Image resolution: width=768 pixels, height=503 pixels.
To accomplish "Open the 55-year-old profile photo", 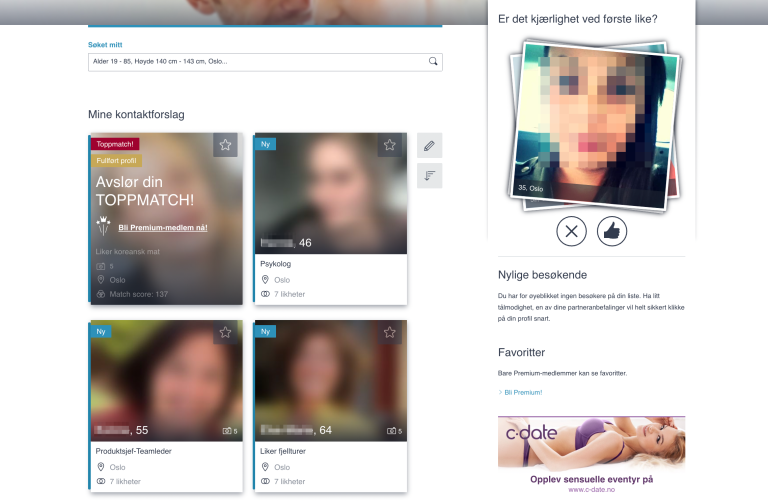I will (166, 380).
